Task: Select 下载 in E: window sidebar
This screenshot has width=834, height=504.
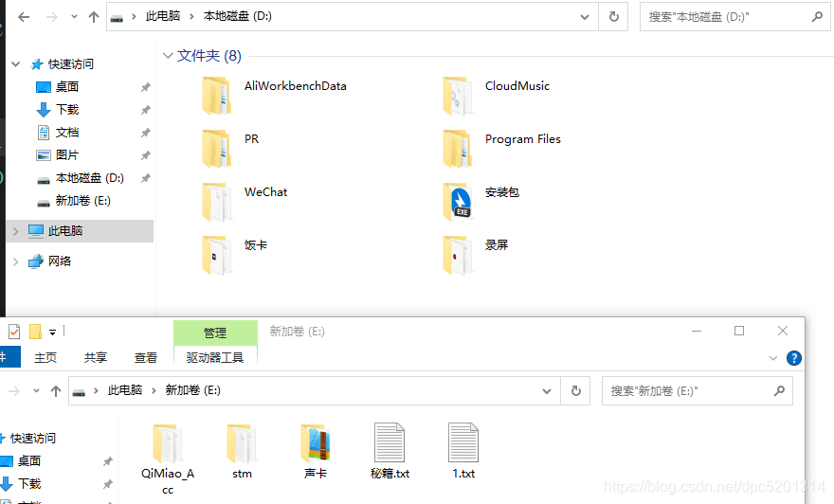Action: click(x=29, y=484)
